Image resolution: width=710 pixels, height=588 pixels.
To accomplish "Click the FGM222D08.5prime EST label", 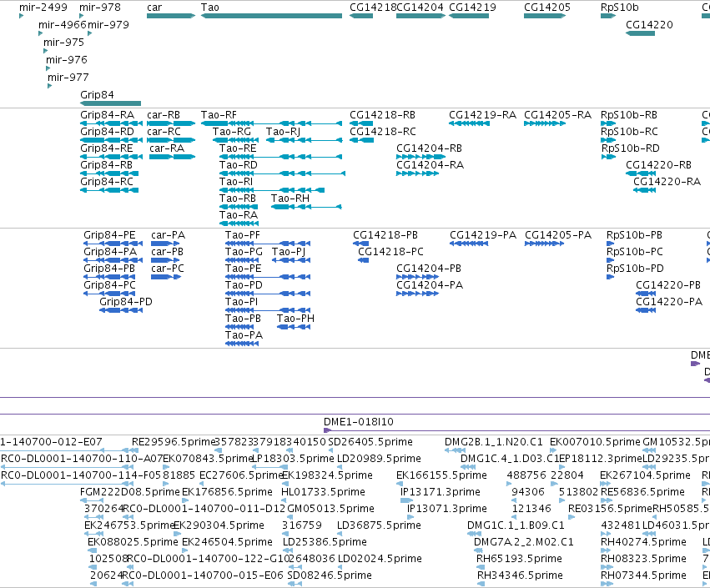I will coord(130,492).
